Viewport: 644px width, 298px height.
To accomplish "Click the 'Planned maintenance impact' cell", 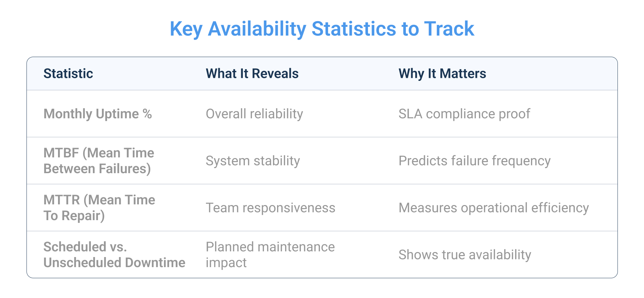I will coord(270,255).
